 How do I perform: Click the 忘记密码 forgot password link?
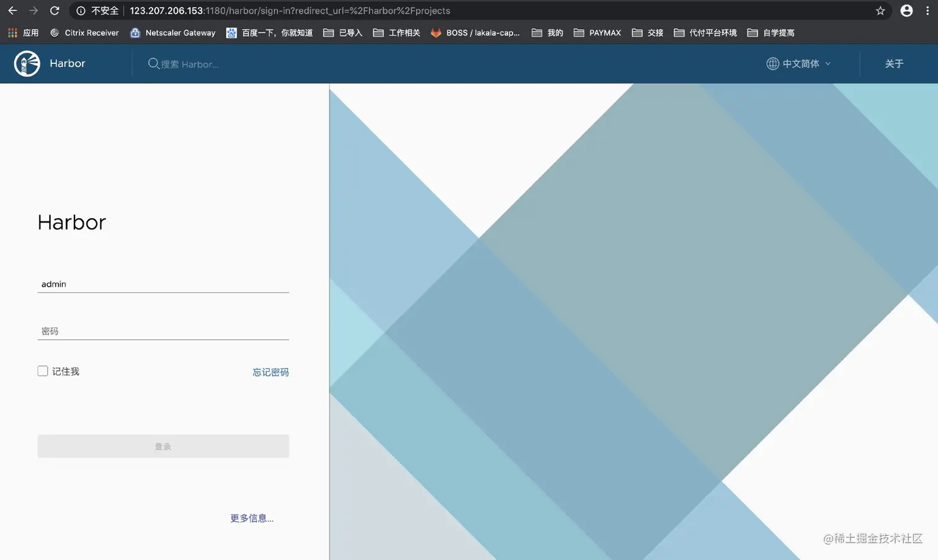[x=270, y=372]
